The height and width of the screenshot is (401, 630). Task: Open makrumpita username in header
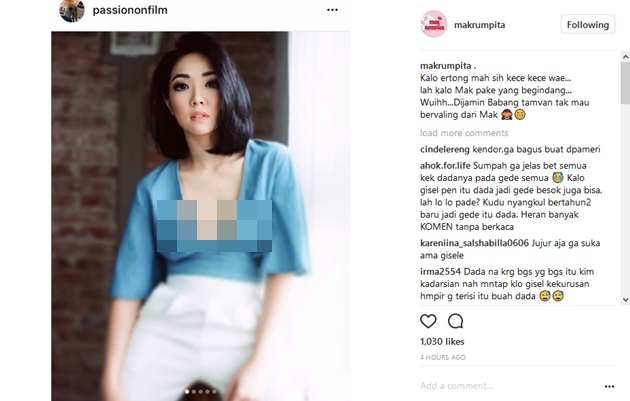tap(479, 25)
